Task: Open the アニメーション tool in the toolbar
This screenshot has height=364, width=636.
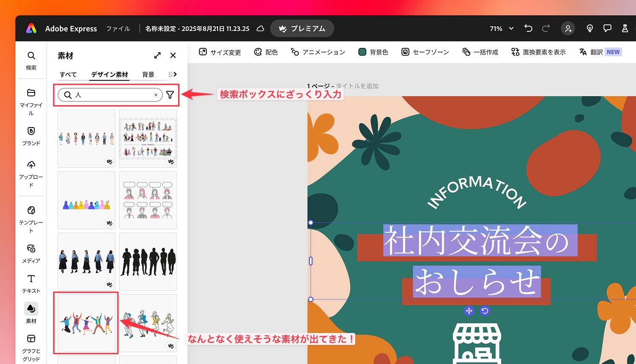Action: click(x=318, y=52)
